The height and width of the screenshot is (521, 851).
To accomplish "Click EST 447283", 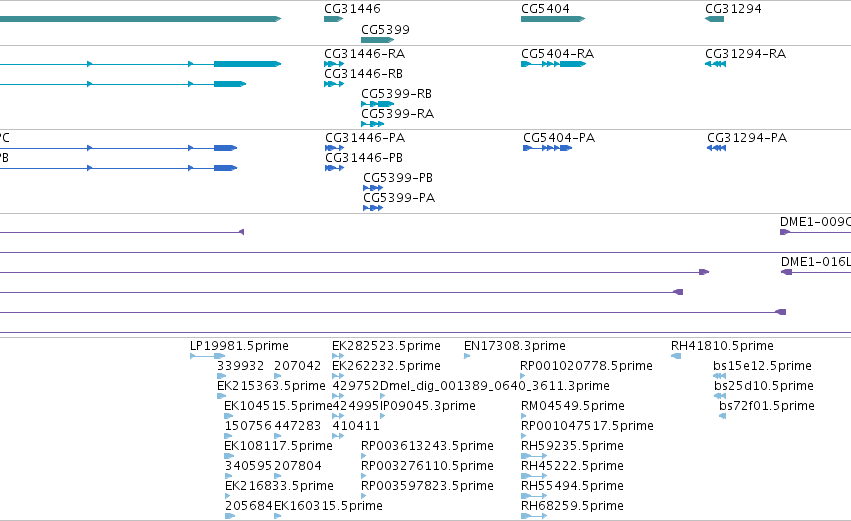I will point(297,427).
